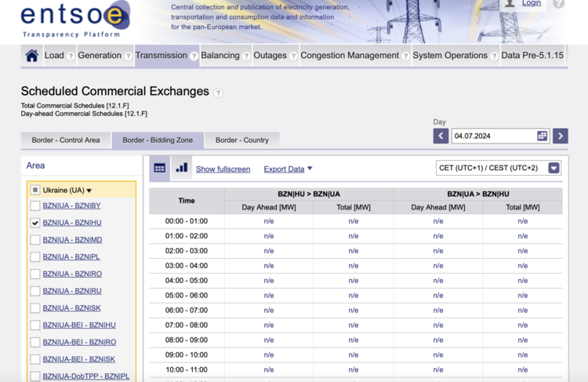Click the entsoe Transparency Platform logo
This screenshot has height=382, width=588.
pyautogui.click(x=75, y=20)
